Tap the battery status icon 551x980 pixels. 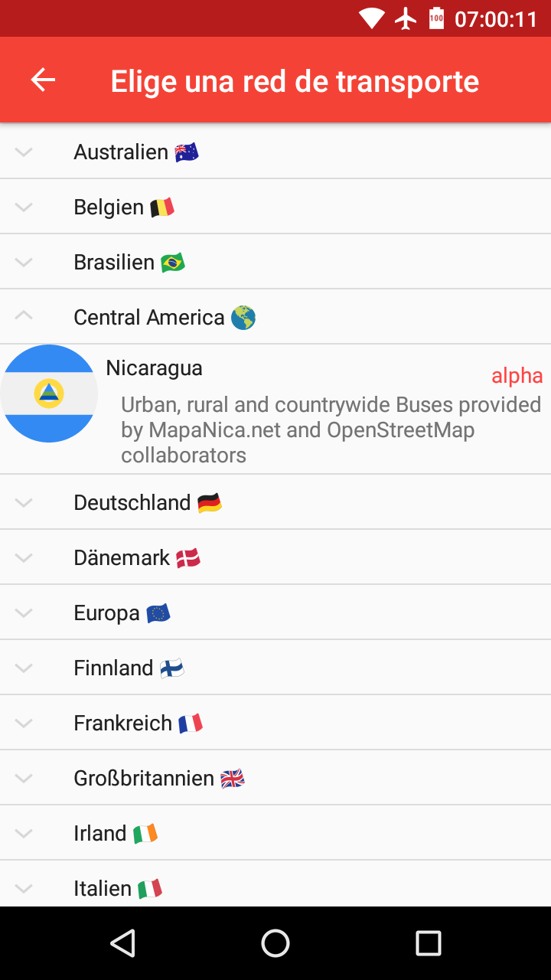tap(436, 18)
